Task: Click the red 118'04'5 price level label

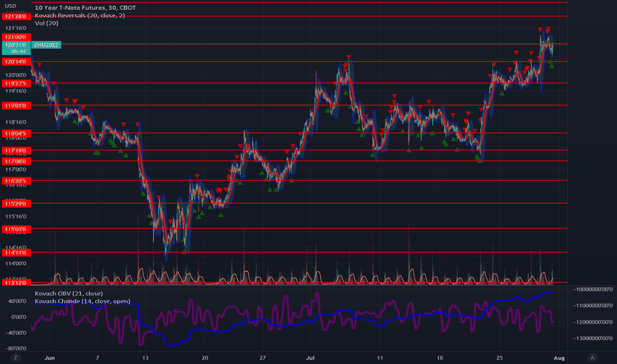Action: (16, 134)
